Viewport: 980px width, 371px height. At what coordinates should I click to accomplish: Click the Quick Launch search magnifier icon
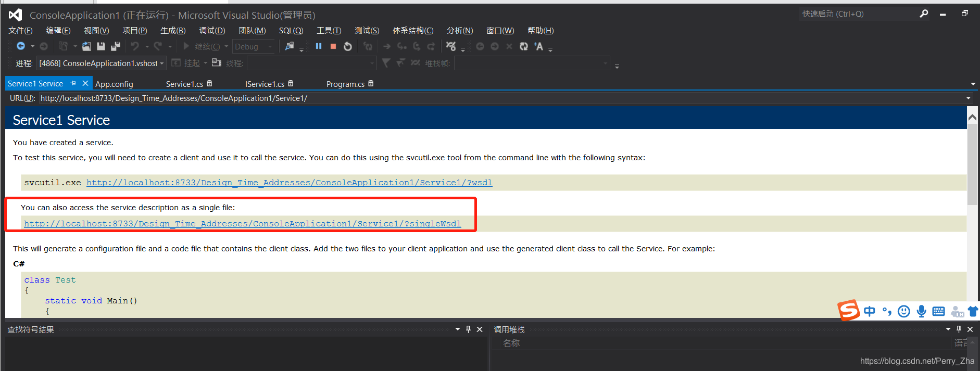point(924,14)
